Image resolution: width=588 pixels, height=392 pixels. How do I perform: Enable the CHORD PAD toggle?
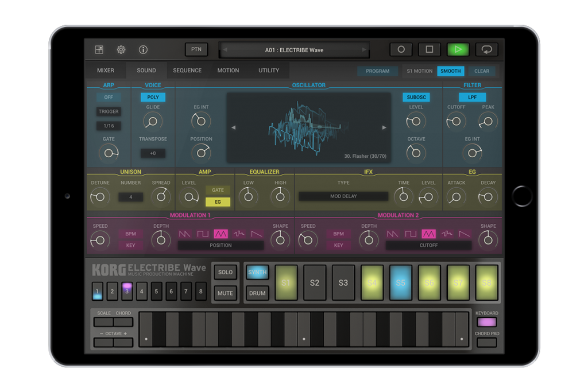click(x=487, y=342)
